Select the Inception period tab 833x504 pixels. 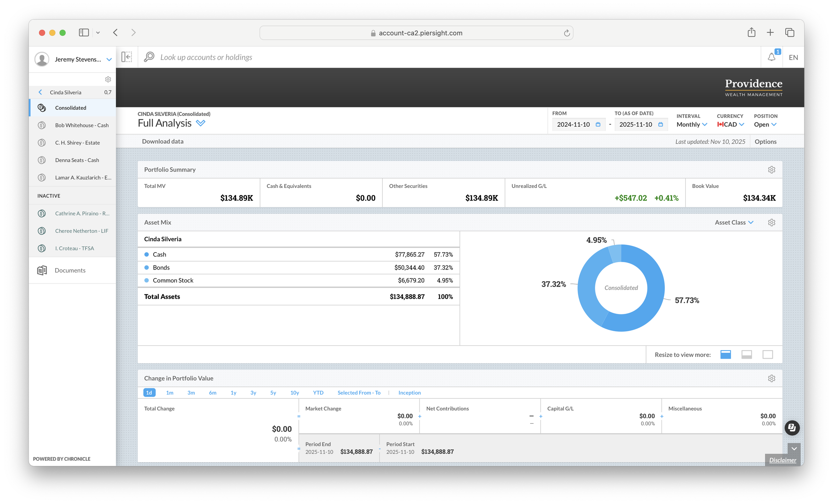pyautogui.click(x=409, y=392)
